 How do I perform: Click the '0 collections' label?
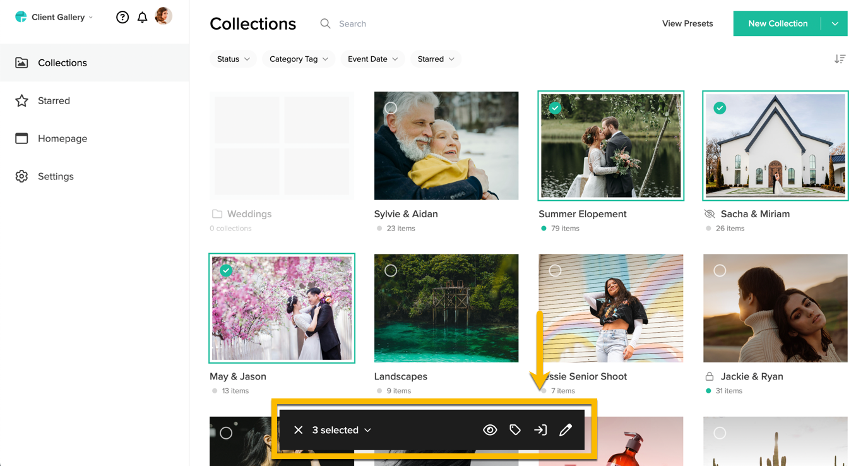click(230, 229)
